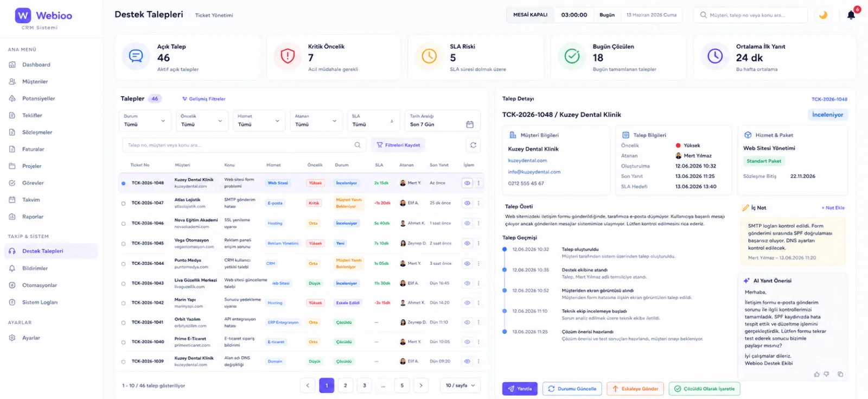868x399 pixels.
Task: Click the Durumu Güncelle button
Action: tap(572, 389)
